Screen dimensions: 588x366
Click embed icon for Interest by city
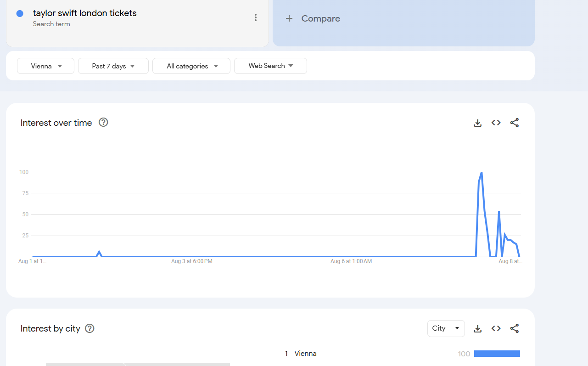click(496, 328)
